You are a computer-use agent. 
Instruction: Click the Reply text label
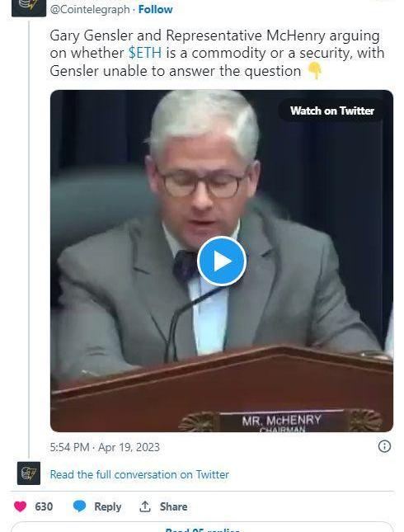(107, 506)
